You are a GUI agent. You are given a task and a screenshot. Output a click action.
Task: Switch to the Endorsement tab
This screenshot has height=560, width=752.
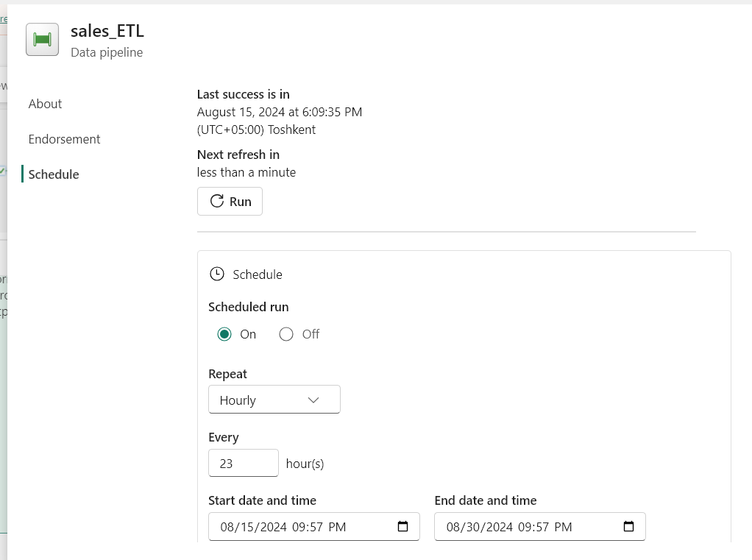pyautogui.click(x=64, y=139)
